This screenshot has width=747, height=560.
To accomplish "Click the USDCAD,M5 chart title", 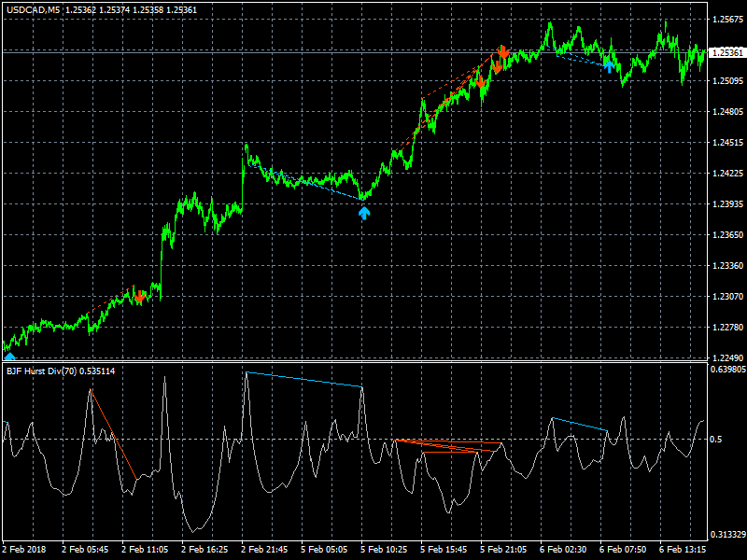I will 34,9.
